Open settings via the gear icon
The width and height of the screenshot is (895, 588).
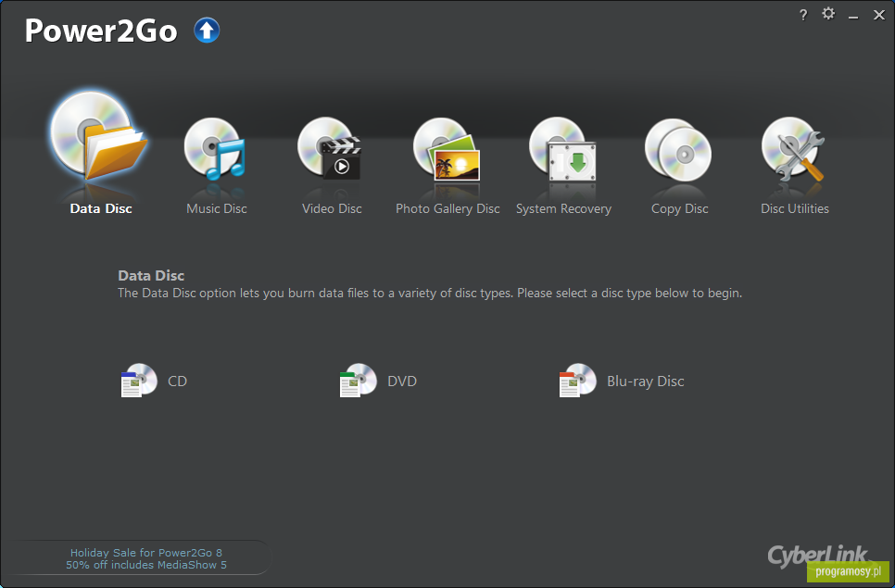pos(828,13)
